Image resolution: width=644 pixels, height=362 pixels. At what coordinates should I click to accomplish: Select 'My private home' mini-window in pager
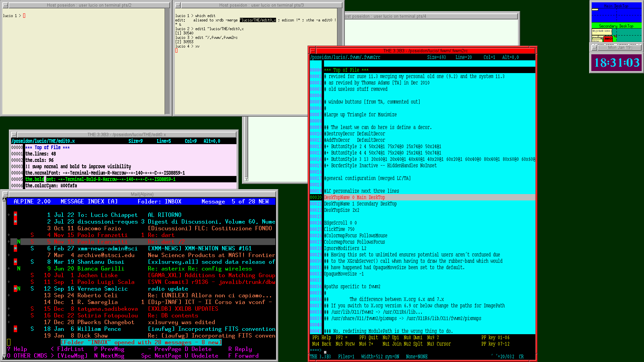(x=601, y=31)
